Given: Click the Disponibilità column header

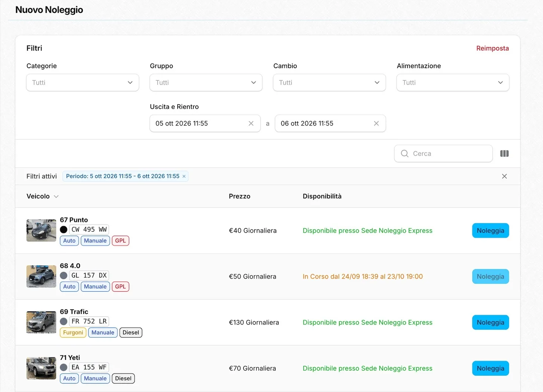Looking at the screenshot, I should (x=322, y=196).
